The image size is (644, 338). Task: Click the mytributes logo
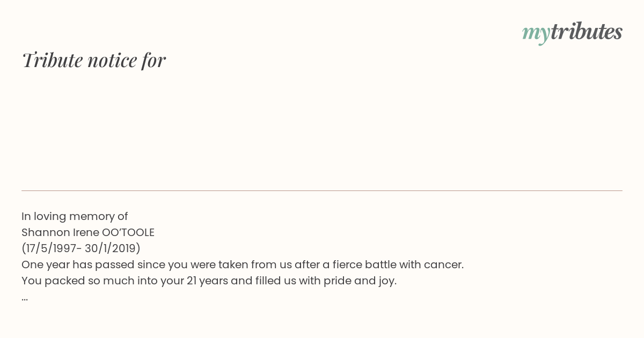[x=572, y=32]
